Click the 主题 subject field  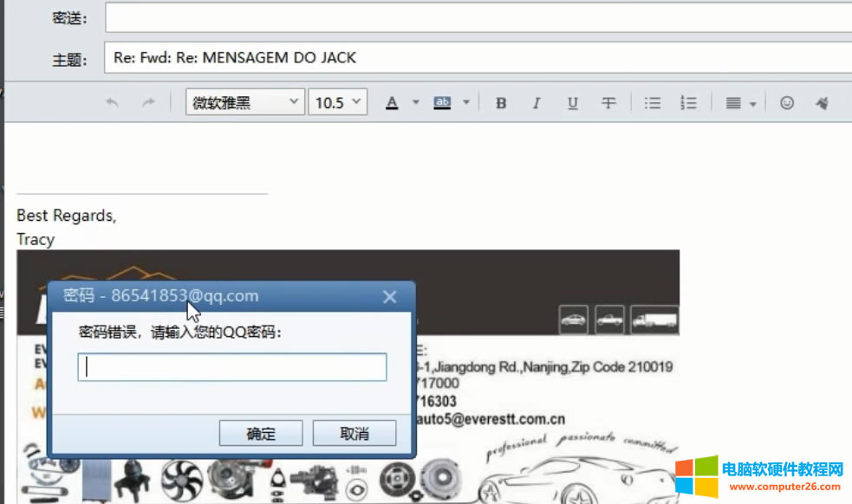(477, 58)
